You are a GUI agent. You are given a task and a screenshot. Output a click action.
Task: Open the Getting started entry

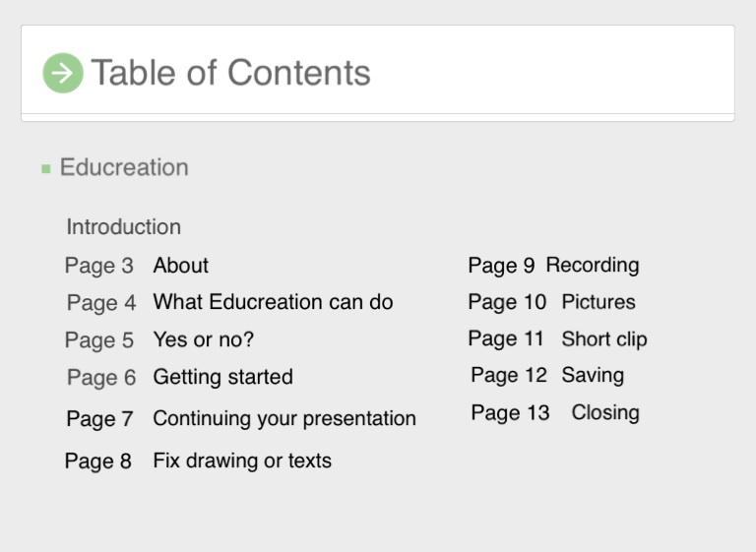pos(222,377)
